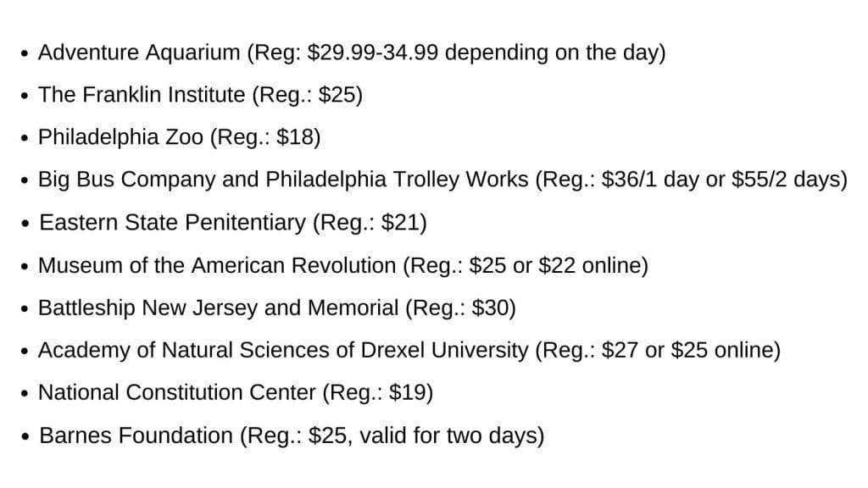The image size is (868, 488).
Task: Select Academy of Natural Sciences of Drexel University
Action: point(283,350)
